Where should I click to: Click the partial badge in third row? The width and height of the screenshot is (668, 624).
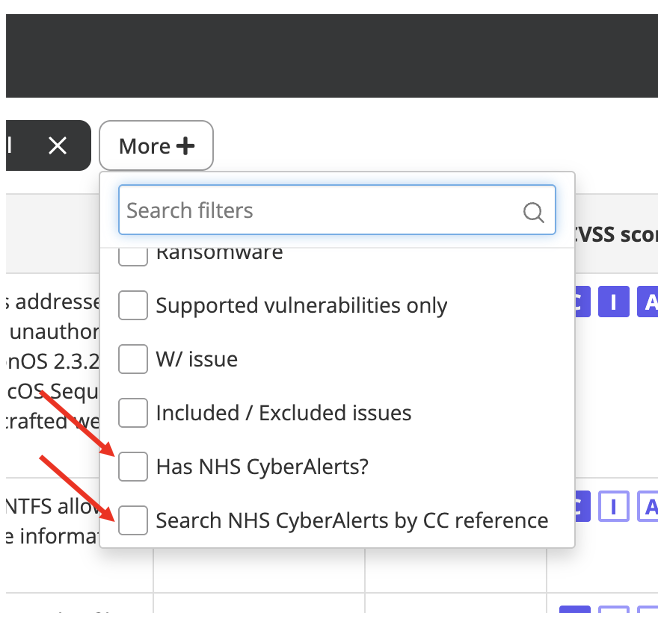pos(574,612)
